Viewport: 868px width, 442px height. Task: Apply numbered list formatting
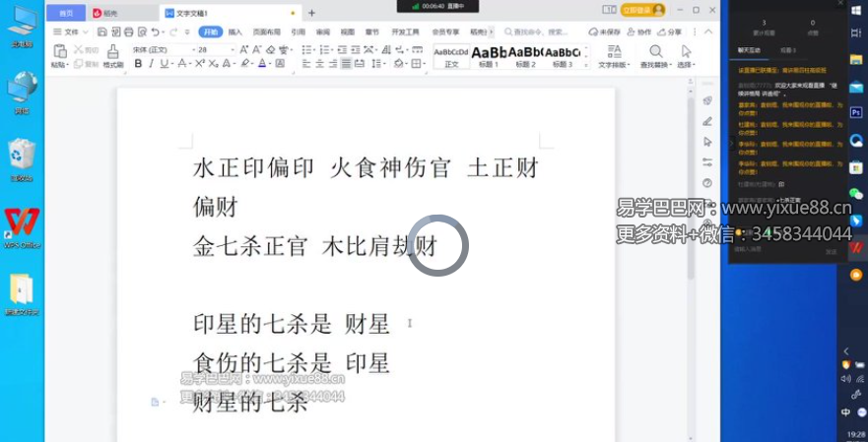(324, 50)
